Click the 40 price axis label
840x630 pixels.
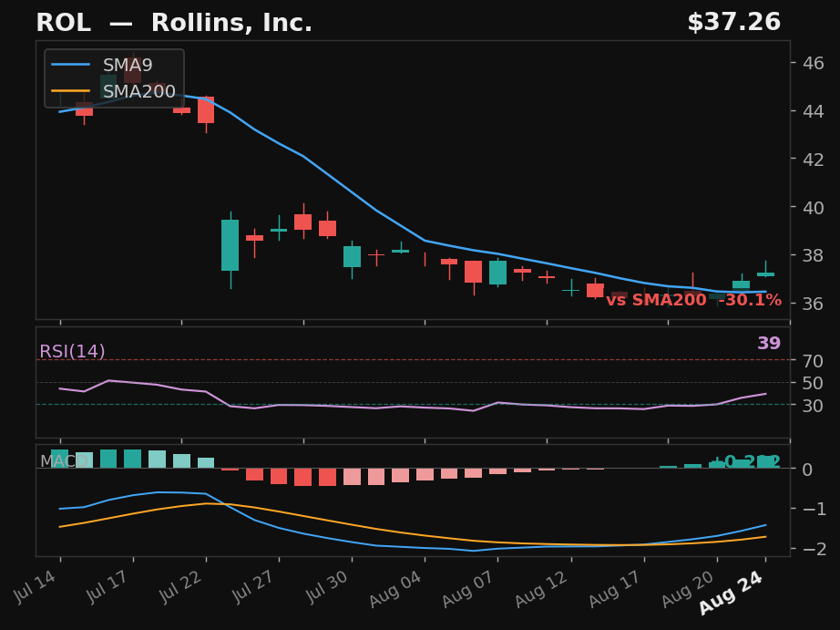tap(814, 208)
